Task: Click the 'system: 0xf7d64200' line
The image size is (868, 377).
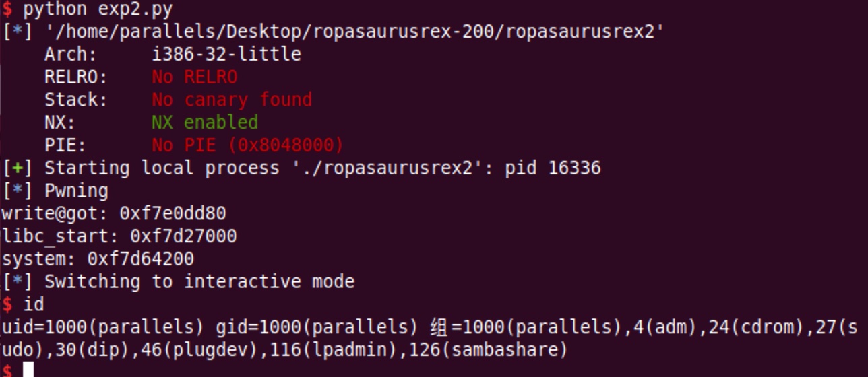Action: (x=98, y=259)
